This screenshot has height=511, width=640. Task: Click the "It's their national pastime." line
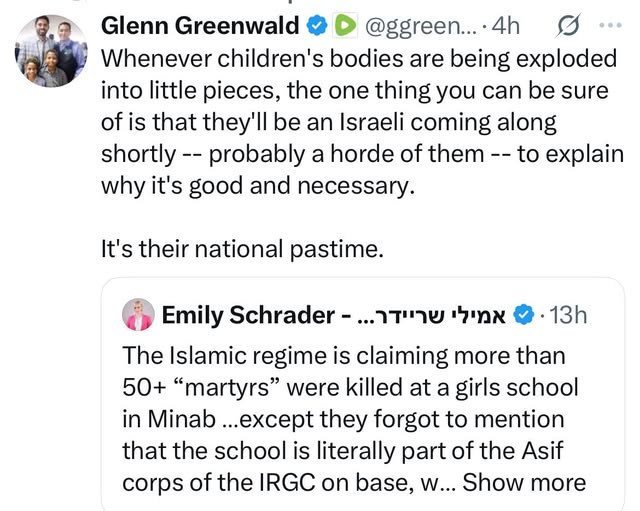[x=242, y=249]
